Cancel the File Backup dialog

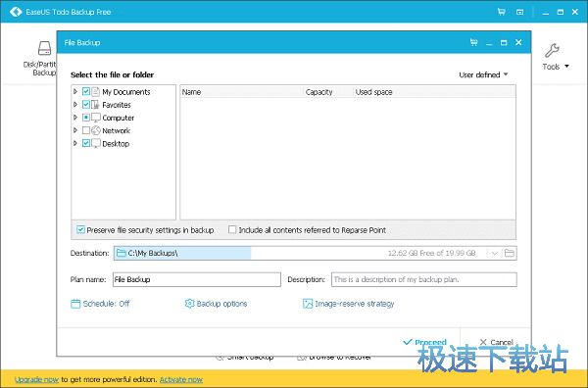tap(496, 342)
